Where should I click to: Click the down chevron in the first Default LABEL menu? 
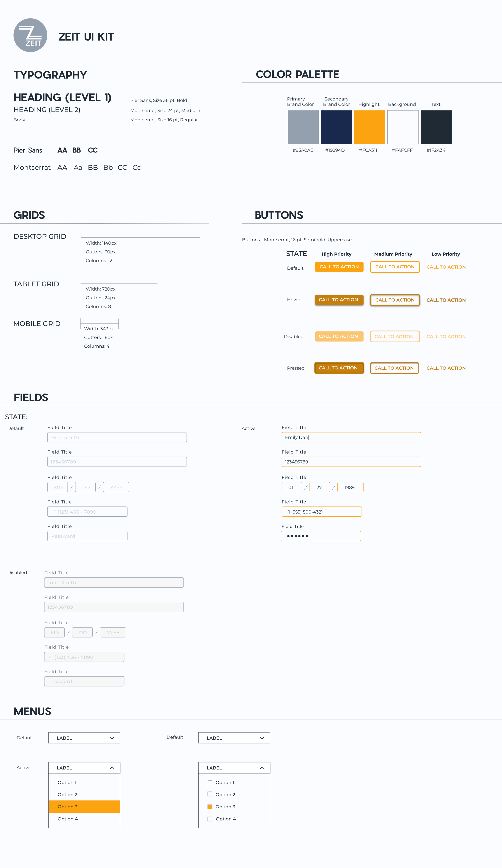coord(112,738)
